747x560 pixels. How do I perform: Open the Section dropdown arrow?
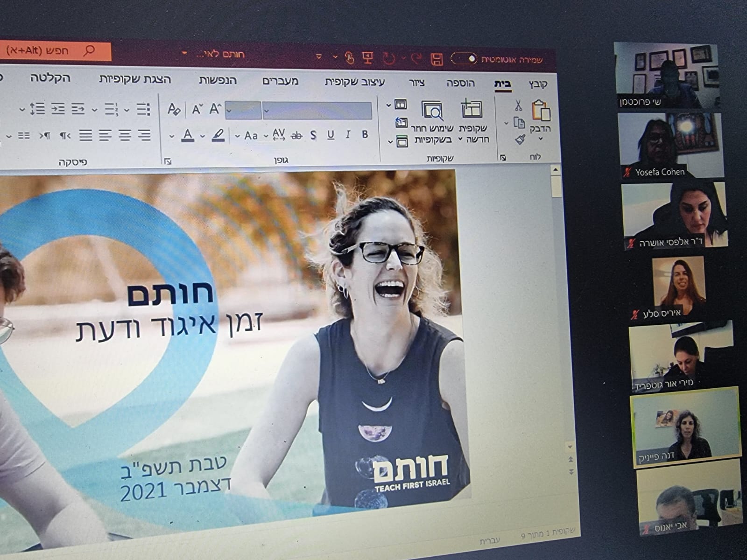[390, 142]
